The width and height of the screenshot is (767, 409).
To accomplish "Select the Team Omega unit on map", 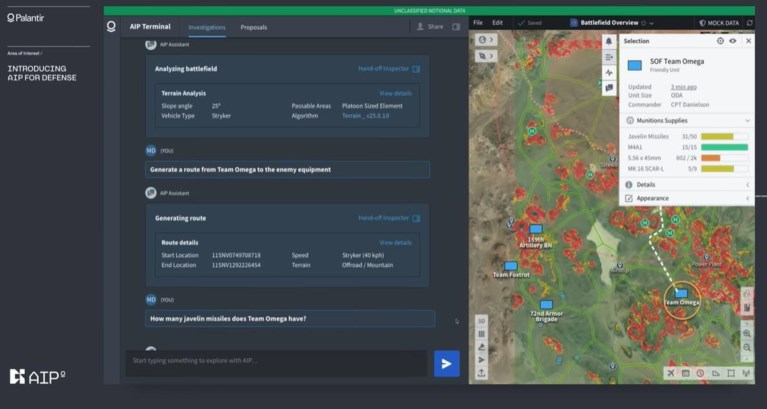I will (x=681, y=296).
